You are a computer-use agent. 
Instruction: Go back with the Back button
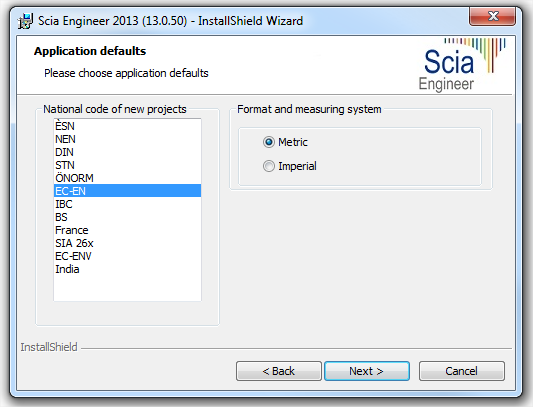[279, 371]
